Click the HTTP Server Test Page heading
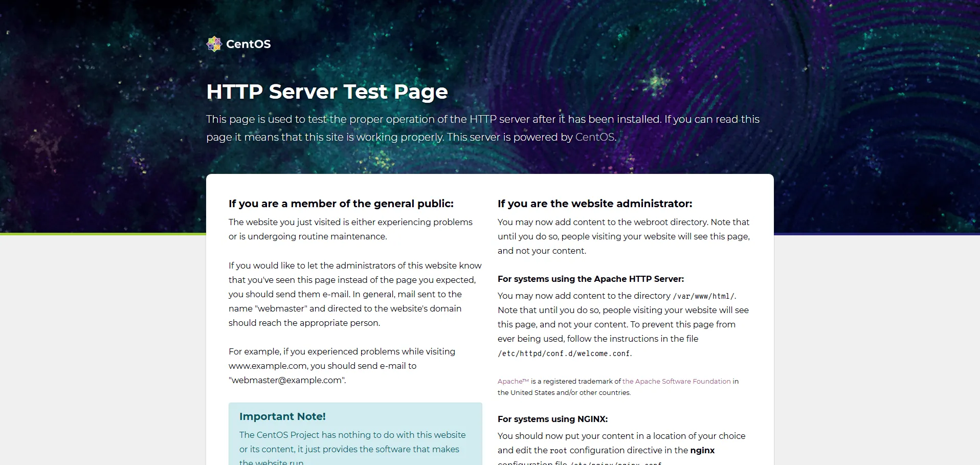Image resolution: width=980 pixels, height=465 pixels. click(327, 92)
